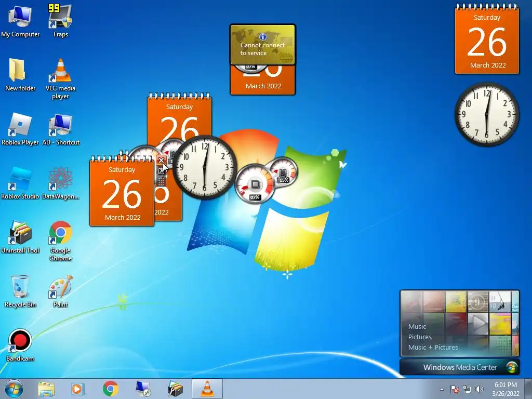The height and width of the screenshot is (399, 532).
Task: Open Uninstall Tool from the taskbar
Action: tap(175, 389)
